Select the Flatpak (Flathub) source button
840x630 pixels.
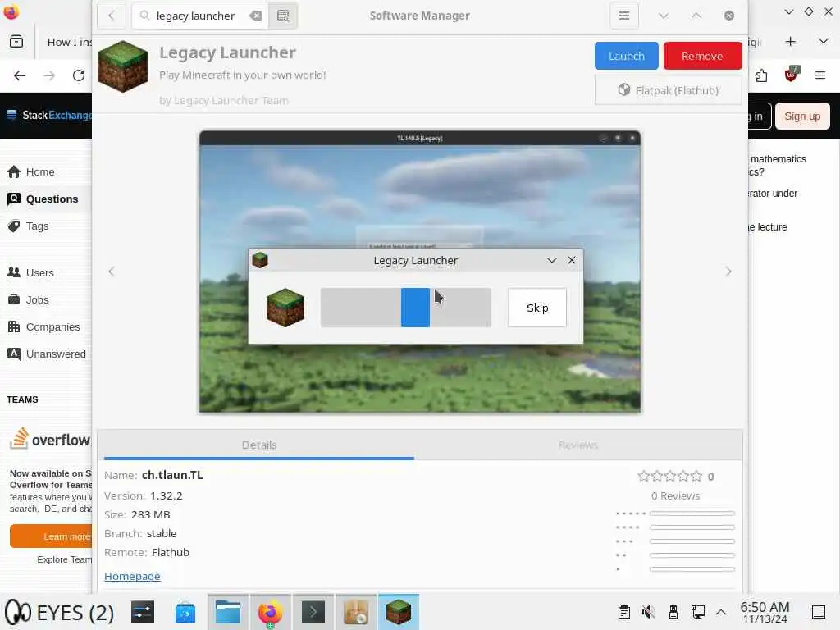point(668,90)
